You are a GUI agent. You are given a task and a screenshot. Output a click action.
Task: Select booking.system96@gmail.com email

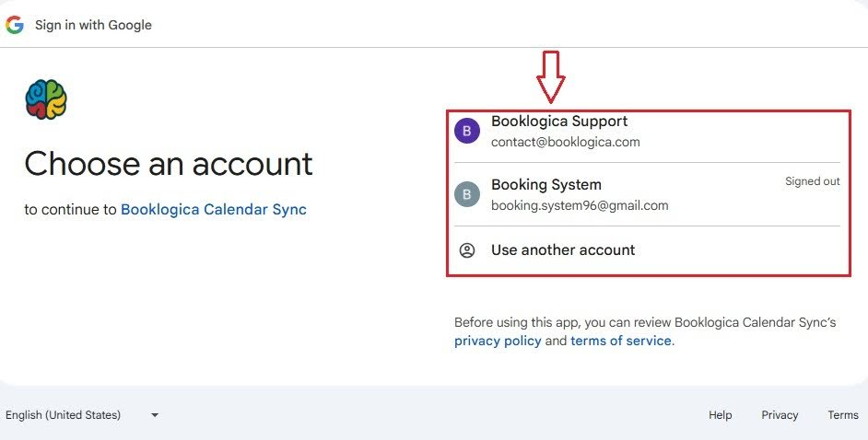click(x=580, y=205)
